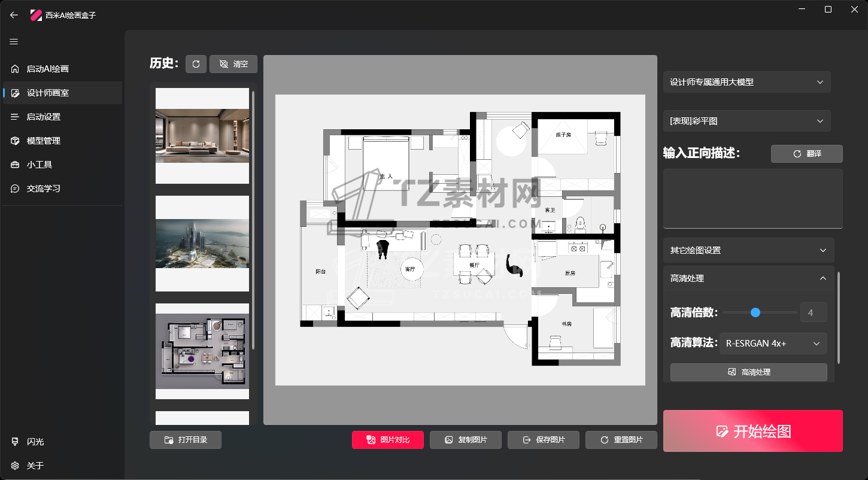This screenshot has height=480, width=868.
Task: Click the positive prompt text box
Action: 753,199
